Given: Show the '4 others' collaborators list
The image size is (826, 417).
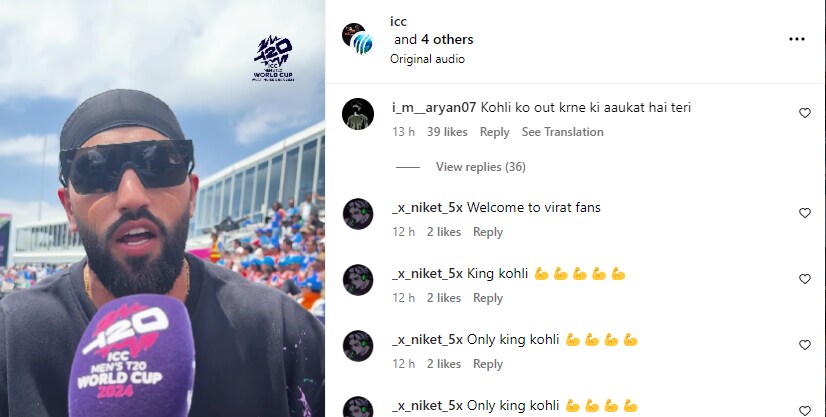Looking at the screenshot, I should (447, 39).
